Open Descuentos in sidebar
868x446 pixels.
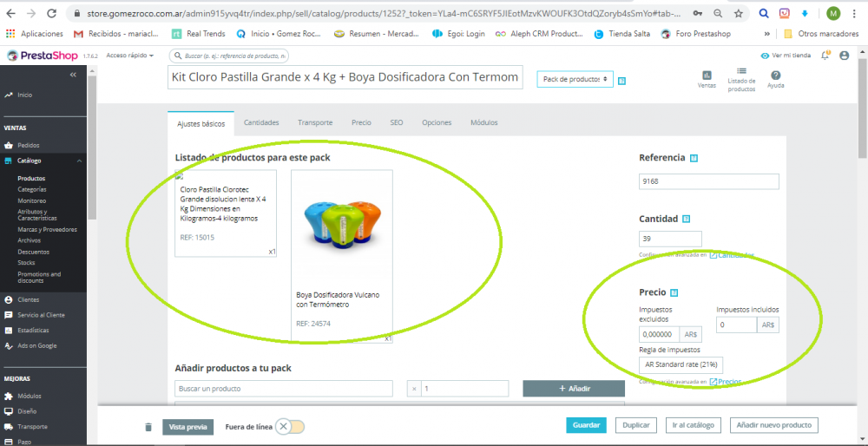[x=33, y=252]
